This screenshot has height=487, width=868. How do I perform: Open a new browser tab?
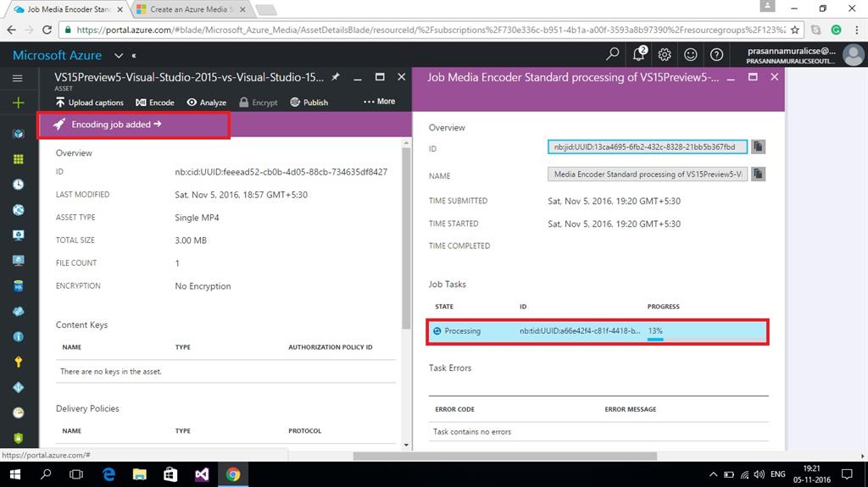(x=266, y=9)
